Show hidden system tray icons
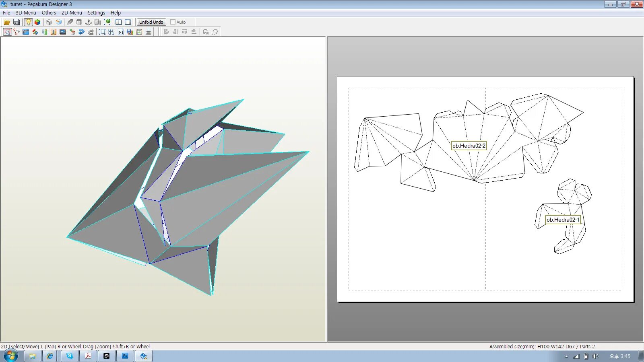The height and width of the screenshot is (362, 644). pos(566,356)
